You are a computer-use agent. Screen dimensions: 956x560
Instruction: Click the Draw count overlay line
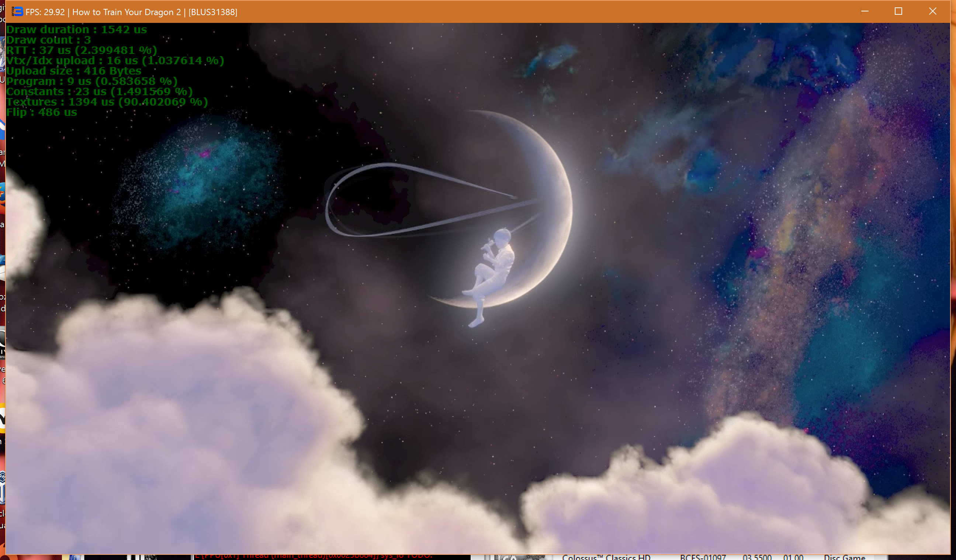[49, 40]
